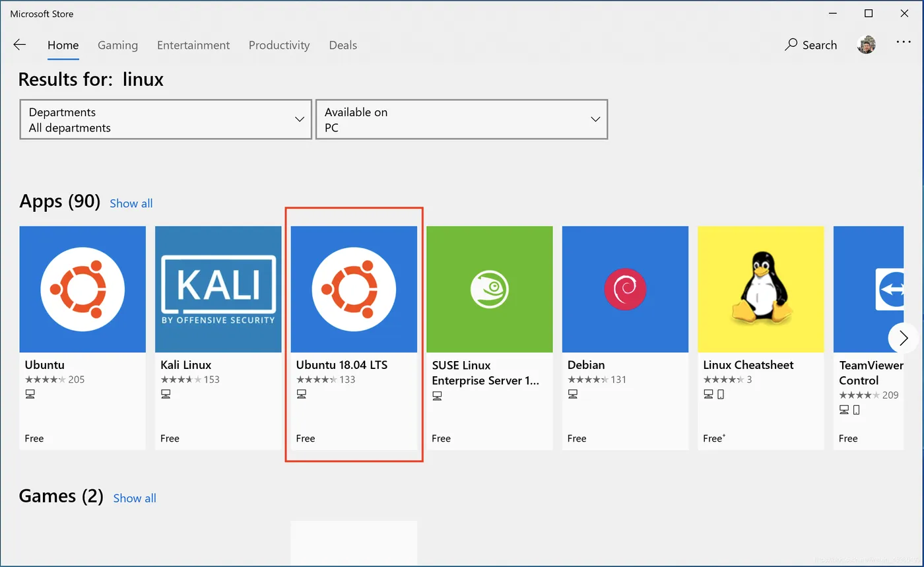Viewport: 924px width, 567px height.
Task: Open SUSE Linux Enterprise Server title
Action: (486, 373)
